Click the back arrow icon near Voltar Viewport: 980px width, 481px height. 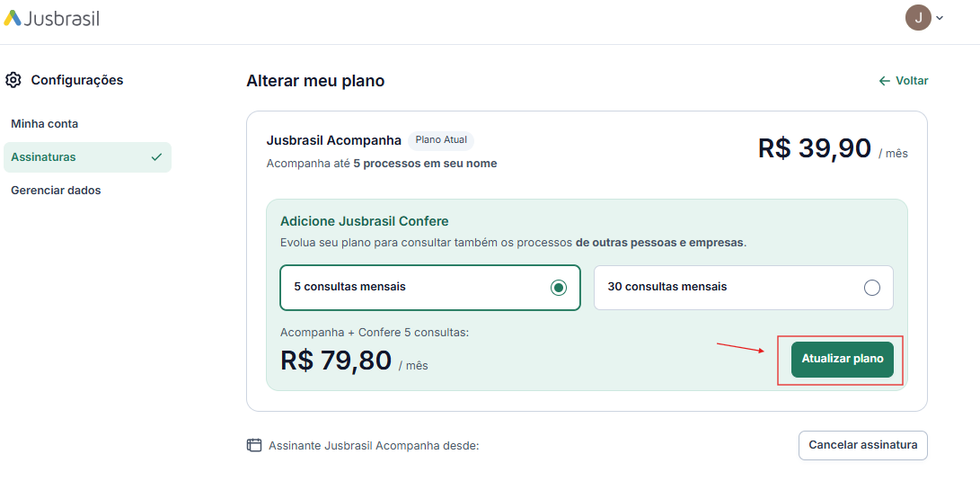(x=885, y=81)
